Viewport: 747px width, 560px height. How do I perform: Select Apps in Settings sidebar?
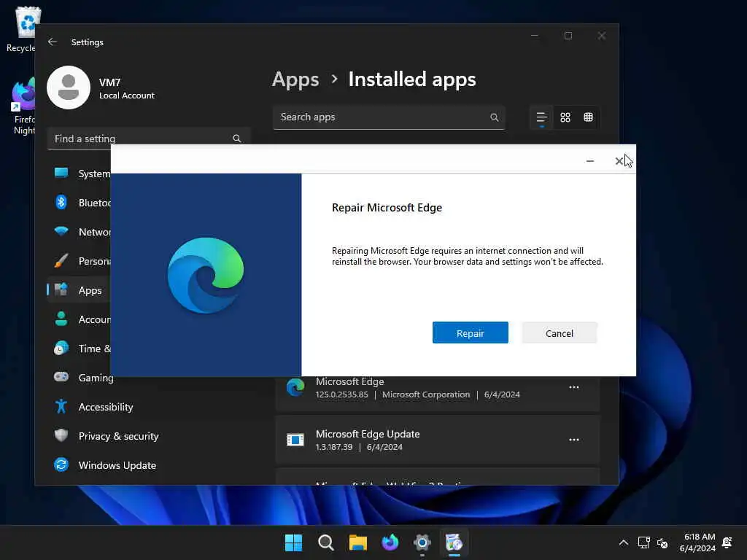pos(79,290)
